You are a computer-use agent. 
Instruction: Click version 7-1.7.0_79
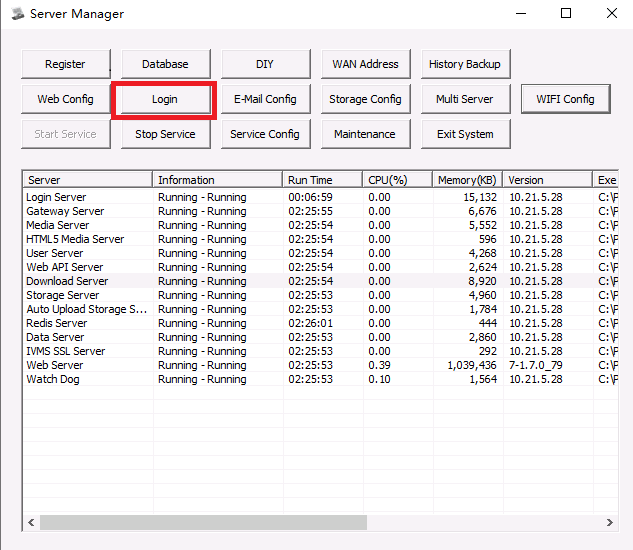click(536, 365)
